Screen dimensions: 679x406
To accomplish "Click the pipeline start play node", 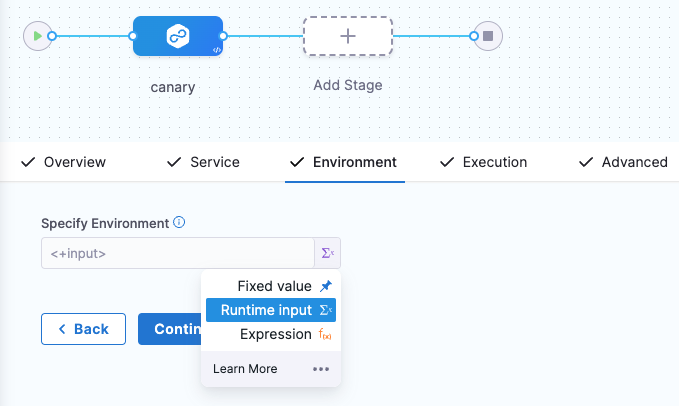I will 37,36.
